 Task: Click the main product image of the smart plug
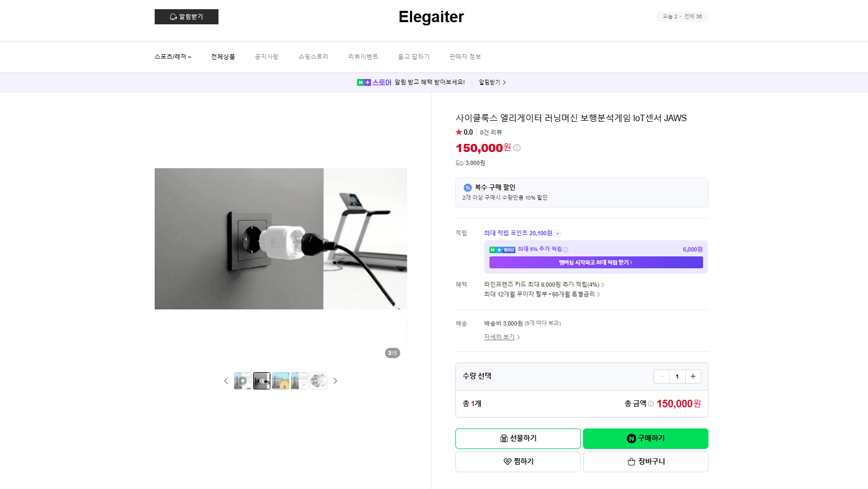(x=281, y=239)
